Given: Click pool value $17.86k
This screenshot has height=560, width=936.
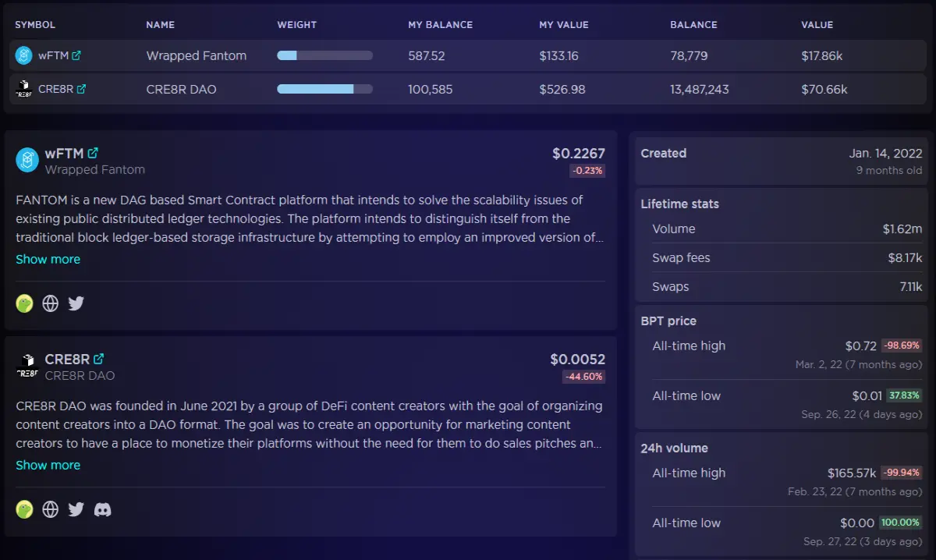Looking at the screenshot, I should pos(821,56).
